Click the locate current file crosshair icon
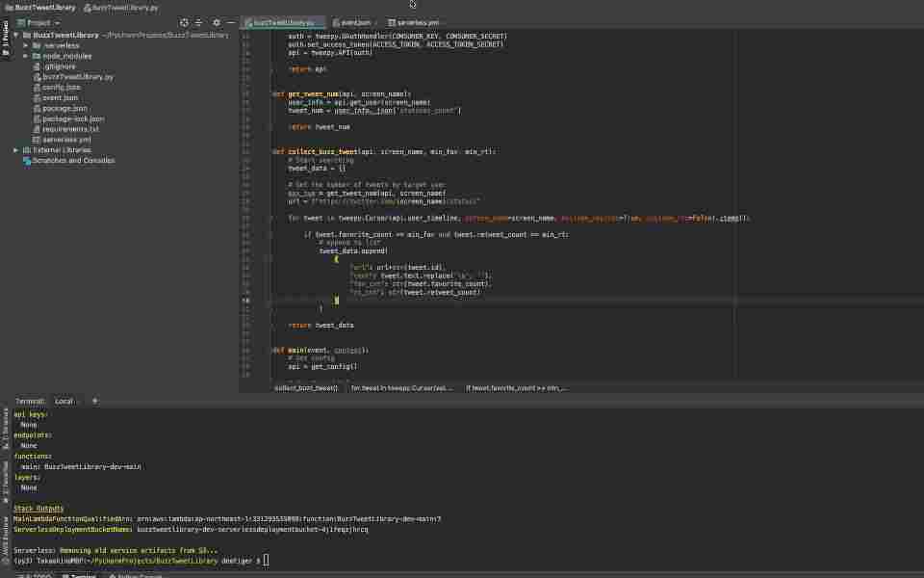Screen dimensions: 924x578 click(184, 22)
